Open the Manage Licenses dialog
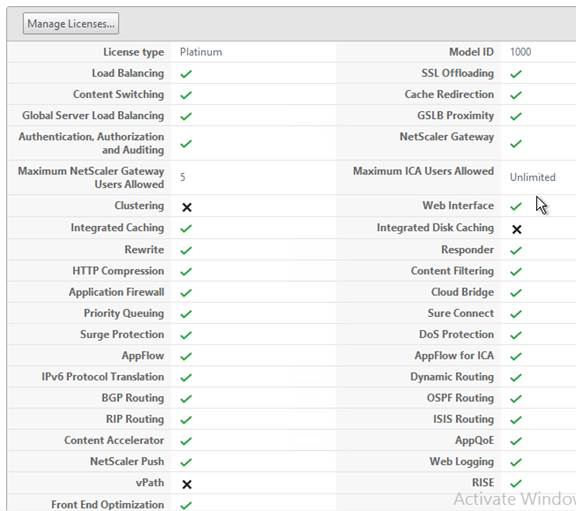The image size is (576, 511). (71, 24)
